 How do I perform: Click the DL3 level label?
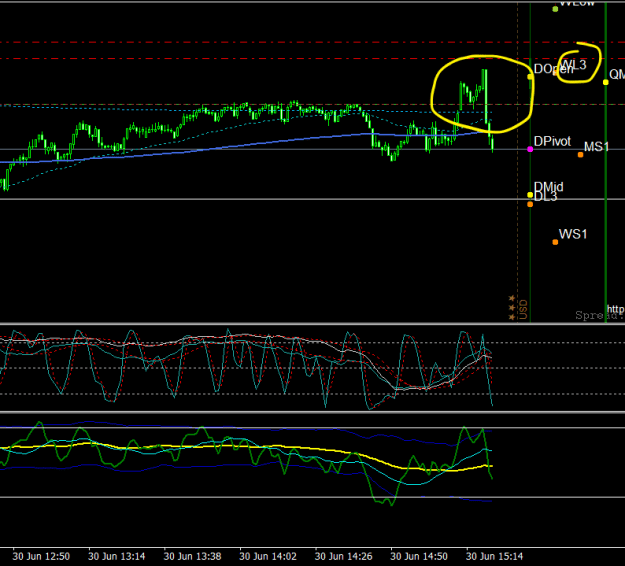[545, 197]
